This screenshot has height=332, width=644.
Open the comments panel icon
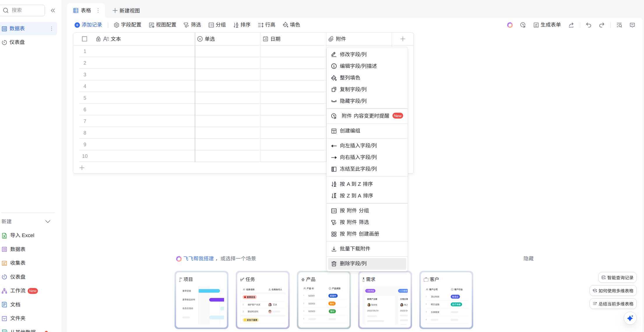pos(632,25)
